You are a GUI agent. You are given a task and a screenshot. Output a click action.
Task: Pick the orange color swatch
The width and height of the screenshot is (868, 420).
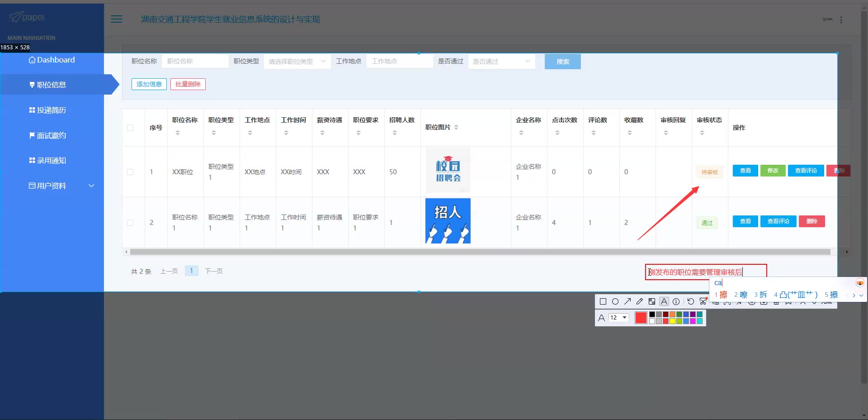672,315
